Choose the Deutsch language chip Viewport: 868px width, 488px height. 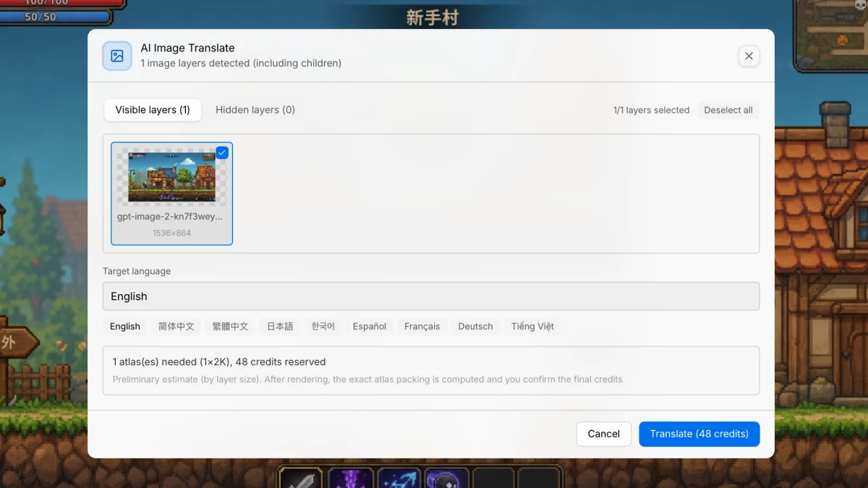click(475, 326)
